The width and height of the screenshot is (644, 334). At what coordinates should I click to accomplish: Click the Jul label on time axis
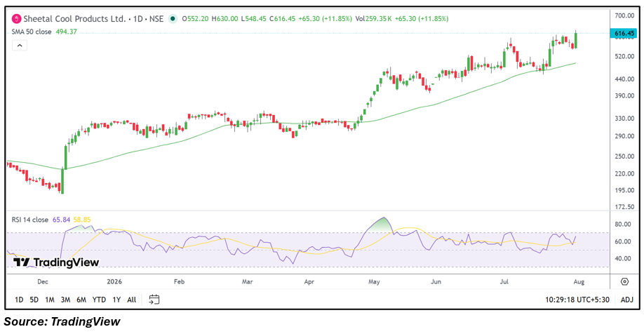pos(504,281)
